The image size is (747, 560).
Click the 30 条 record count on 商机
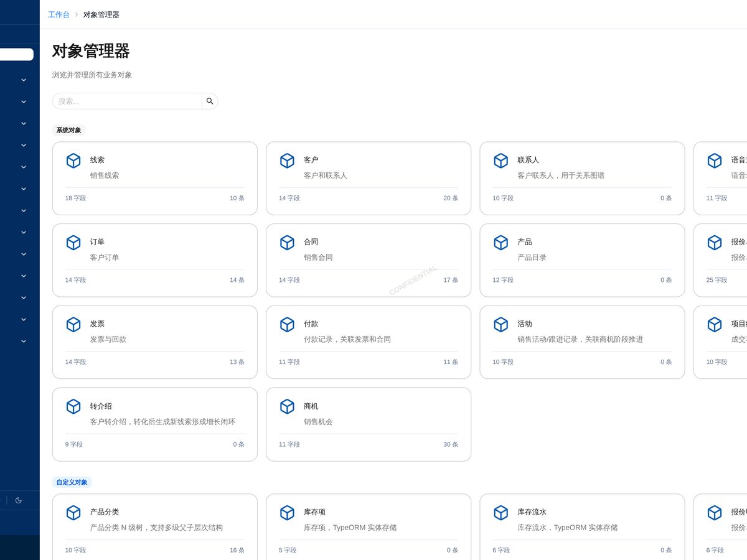451,444
